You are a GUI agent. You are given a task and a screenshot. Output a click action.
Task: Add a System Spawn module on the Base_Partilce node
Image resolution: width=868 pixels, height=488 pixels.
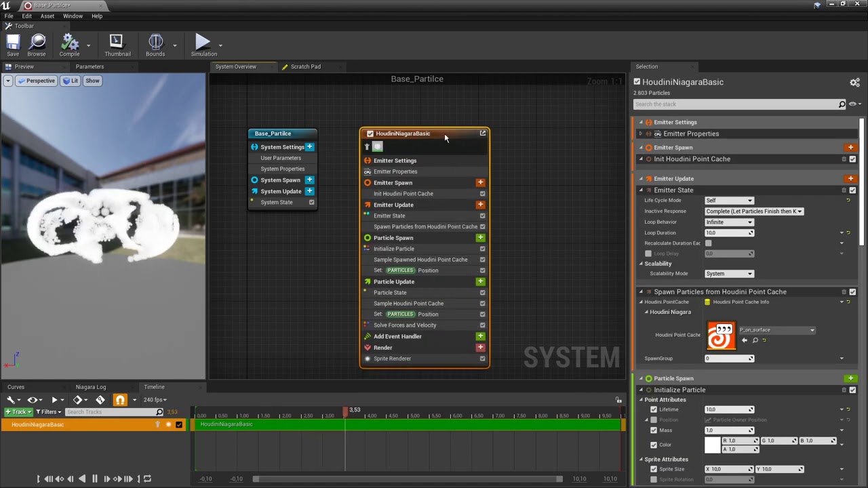point(309,180)
